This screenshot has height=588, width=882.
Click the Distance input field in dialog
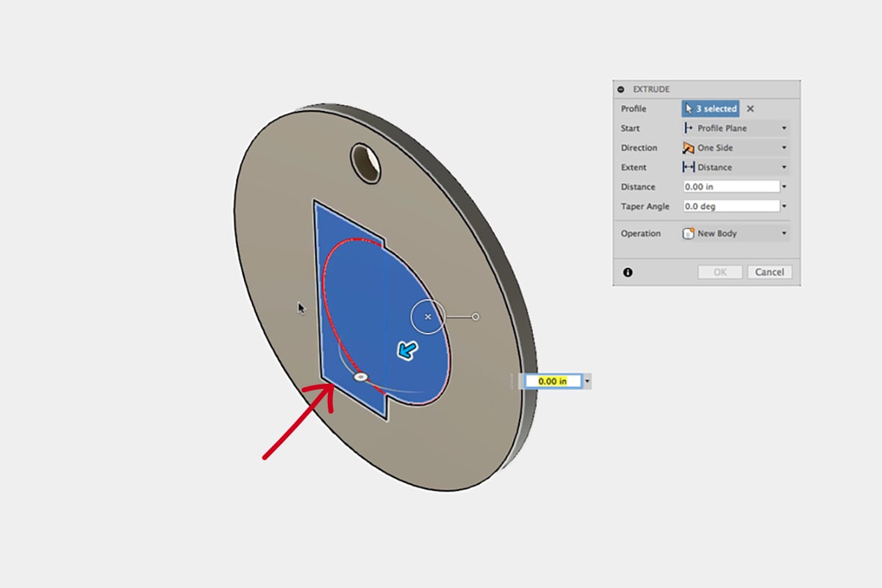coord(731,187)
